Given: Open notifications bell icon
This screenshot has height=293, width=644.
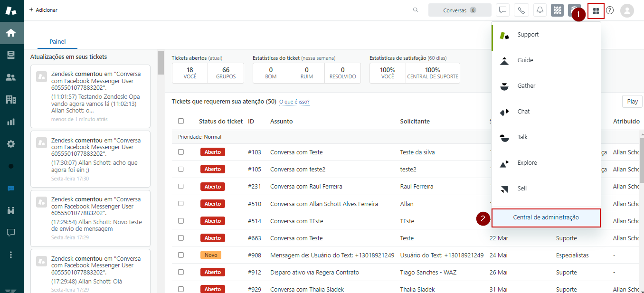Looking at the screenshot, I should (x=540, y=10).
